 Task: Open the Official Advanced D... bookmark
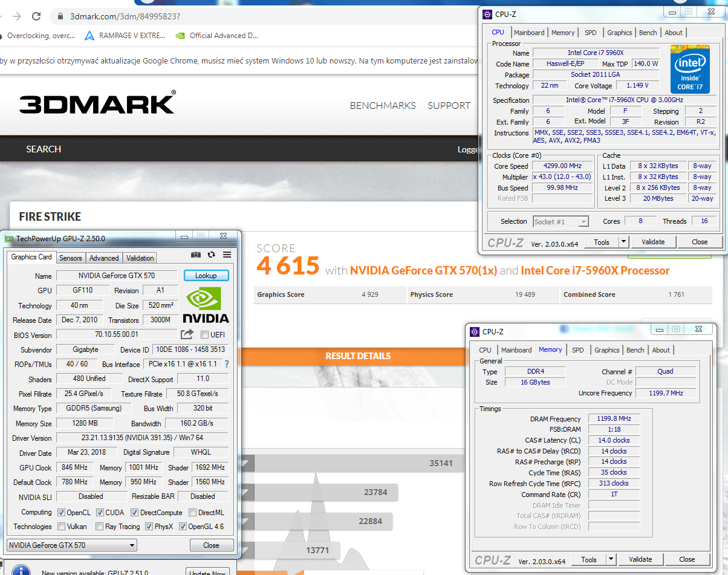pos(216,36)
